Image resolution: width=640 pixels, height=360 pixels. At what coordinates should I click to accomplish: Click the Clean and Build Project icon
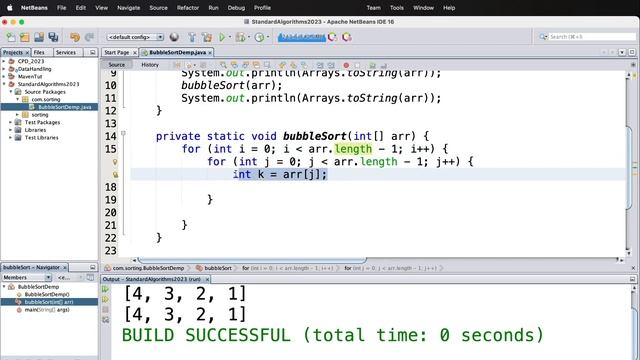(x=207, y=37)
